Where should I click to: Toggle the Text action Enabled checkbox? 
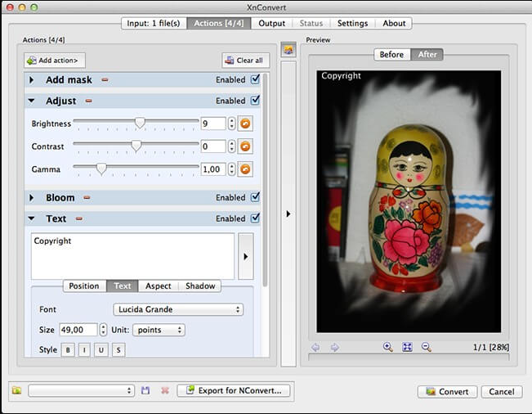[x=255, y=218]
